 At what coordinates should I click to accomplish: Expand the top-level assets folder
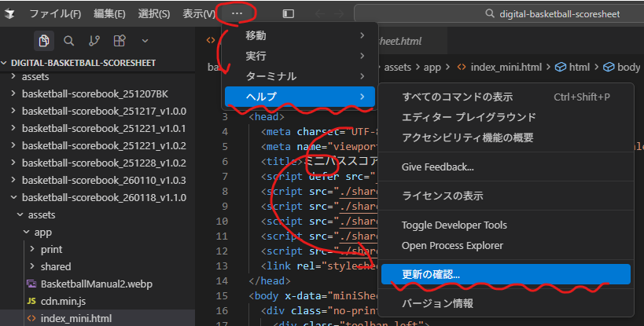tap(98, 77)
